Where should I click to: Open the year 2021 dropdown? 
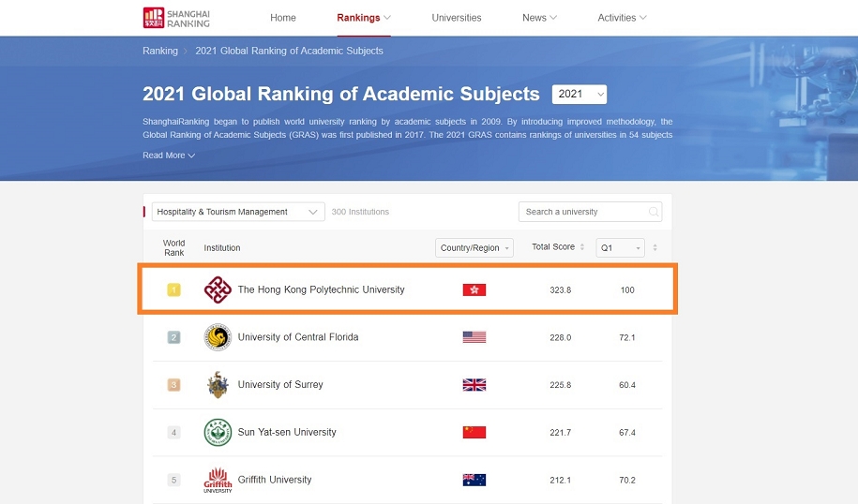click(580, 94)
